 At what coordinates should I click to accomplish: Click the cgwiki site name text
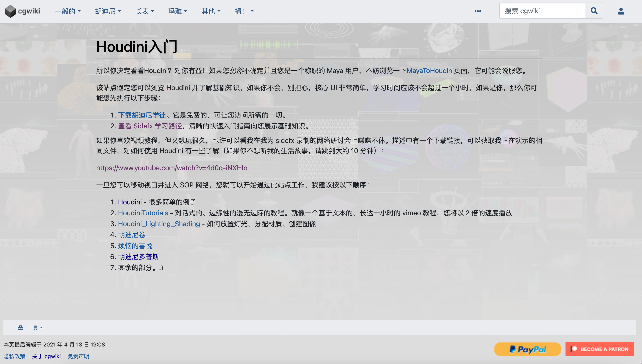coord(29,11)
